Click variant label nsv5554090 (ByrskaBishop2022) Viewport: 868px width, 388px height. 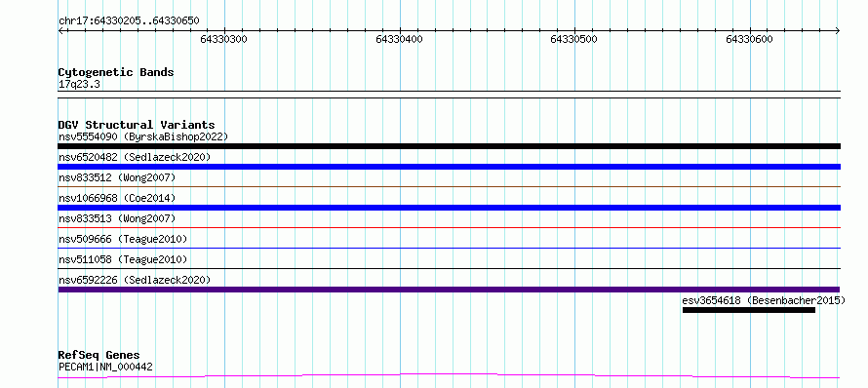(x=143, y=136)
